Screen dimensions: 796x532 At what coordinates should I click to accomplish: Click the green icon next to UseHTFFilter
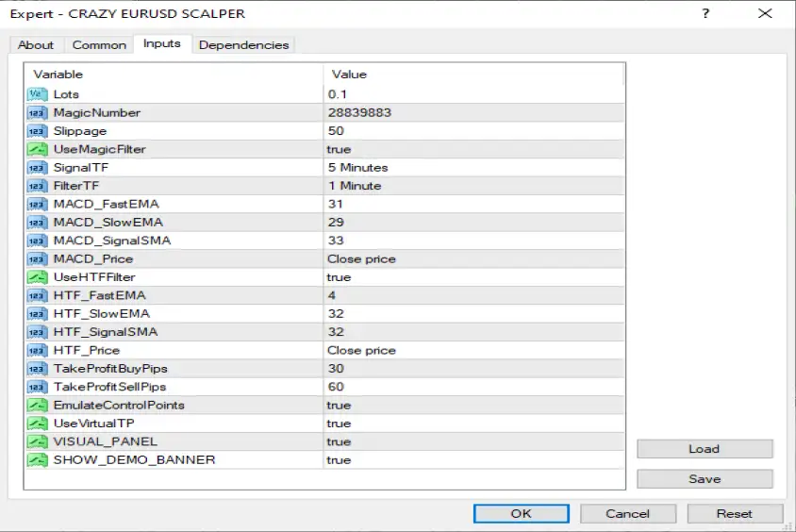pyautogui.click(x=37, y=277)
